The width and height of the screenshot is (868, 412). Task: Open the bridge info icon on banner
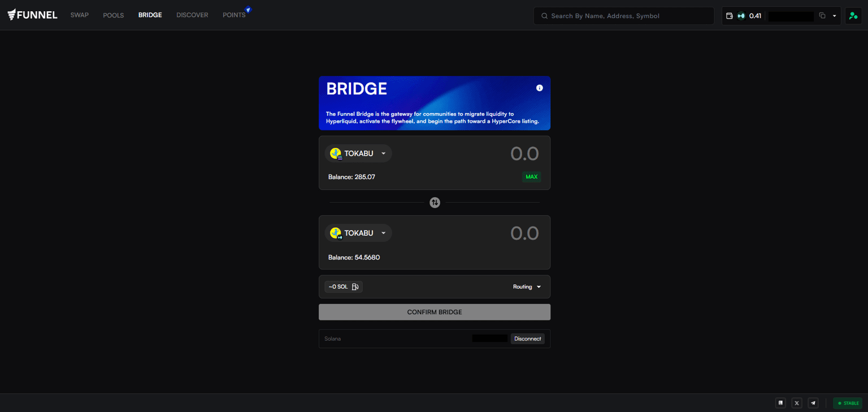539,88
